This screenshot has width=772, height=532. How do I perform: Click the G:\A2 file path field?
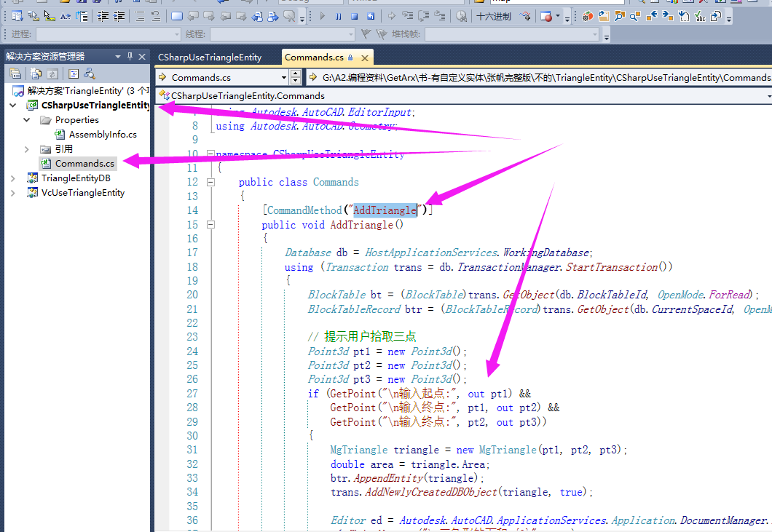point(540,77)
